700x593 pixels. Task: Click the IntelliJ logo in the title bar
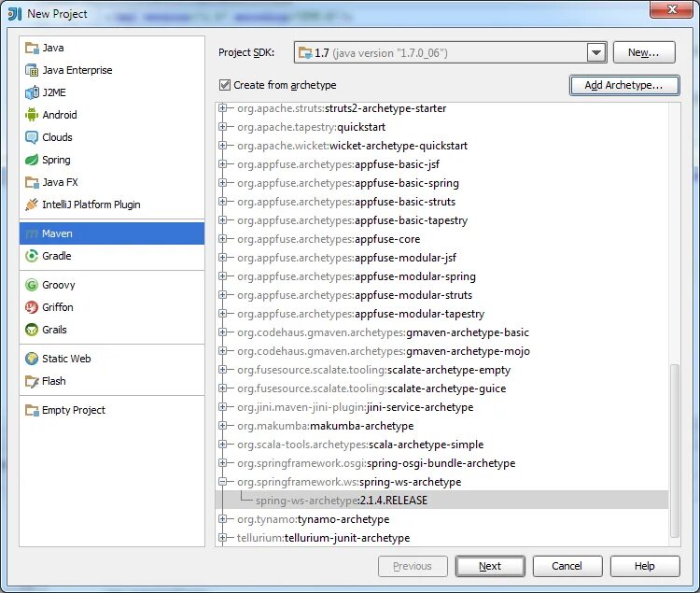click(15, 14)
